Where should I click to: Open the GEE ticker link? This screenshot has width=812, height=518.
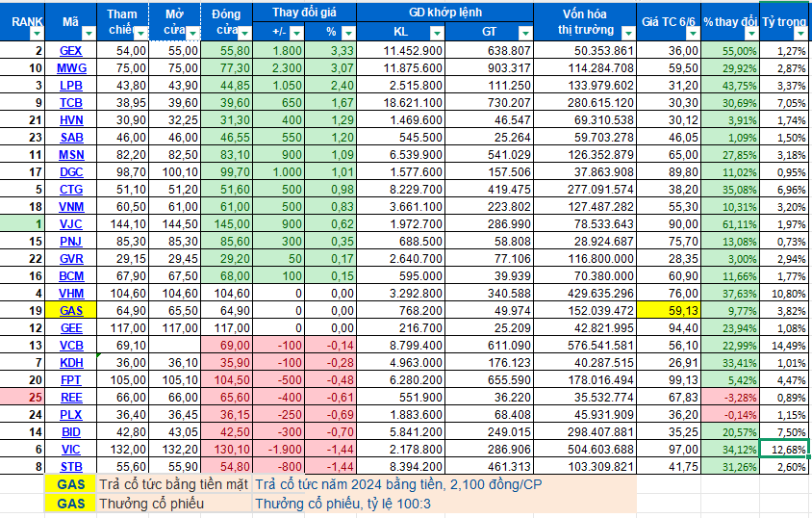coord(71,328)
